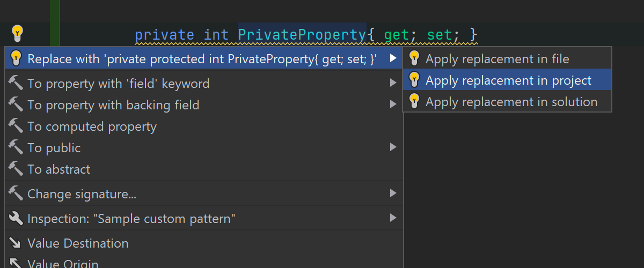
Task: Click the Value Destination arrow icon
Action: (16, 243)
